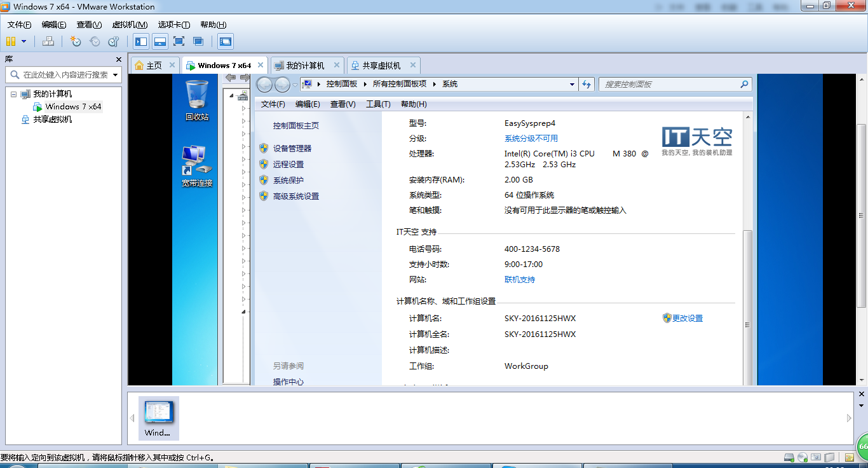Close the 库 library panel
This screenshot has height=468, width=868.
119,59
